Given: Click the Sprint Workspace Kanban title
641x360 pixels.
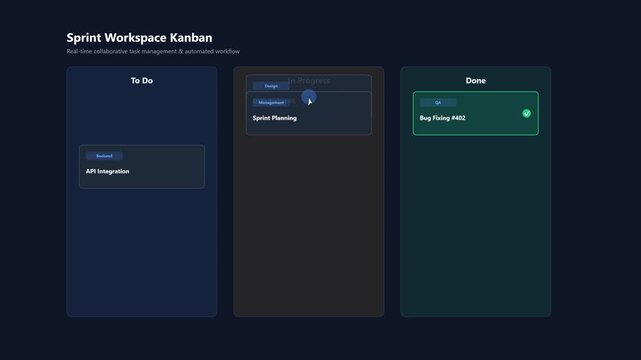Looking at the screenshot, I should [x=139, y=38].
